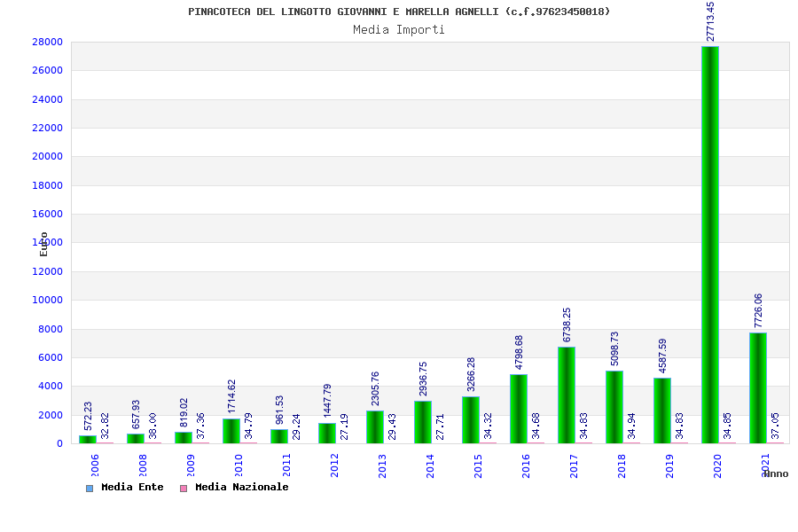Click the 2021 green bar
Viewport: 798px width, 532px height.
coord(758,388)
